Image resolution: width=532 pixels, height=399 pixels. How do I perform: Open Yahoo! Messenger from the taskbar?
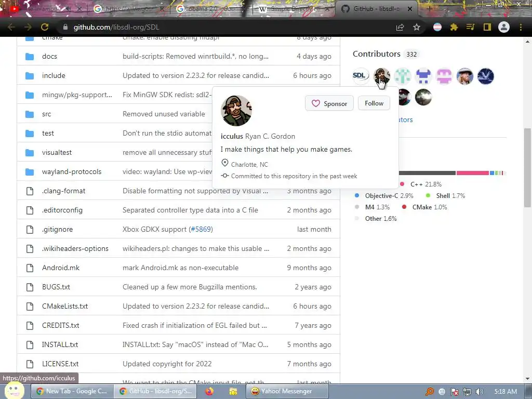point(287,391)
